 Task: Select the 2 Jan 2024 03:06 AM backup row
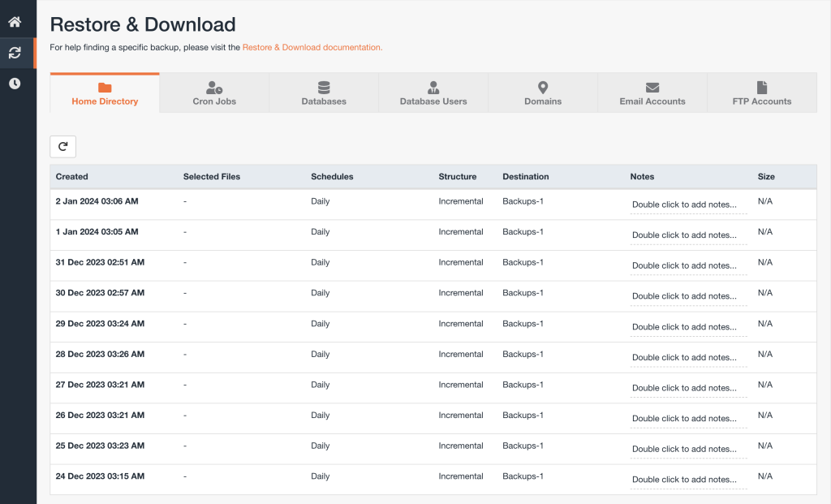coord(97,201)
